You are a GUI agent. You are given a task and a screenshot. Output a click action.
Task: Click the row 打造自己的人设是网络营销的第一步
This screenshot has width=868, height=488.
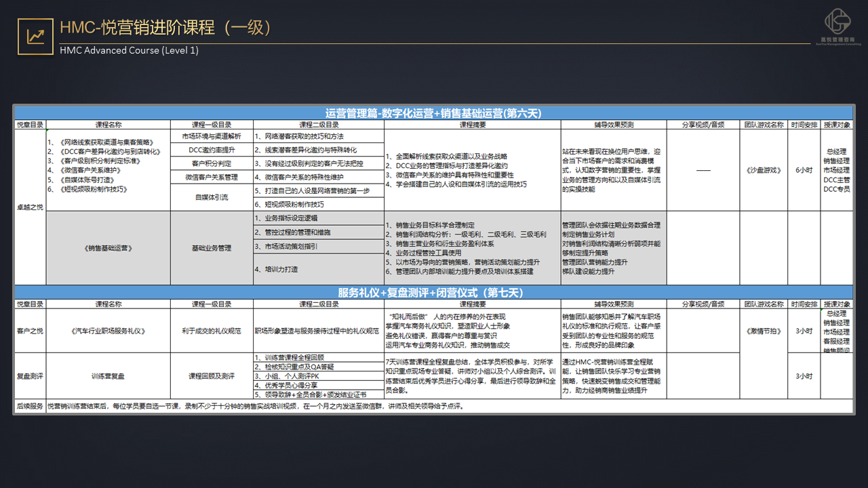pos(319,190)
